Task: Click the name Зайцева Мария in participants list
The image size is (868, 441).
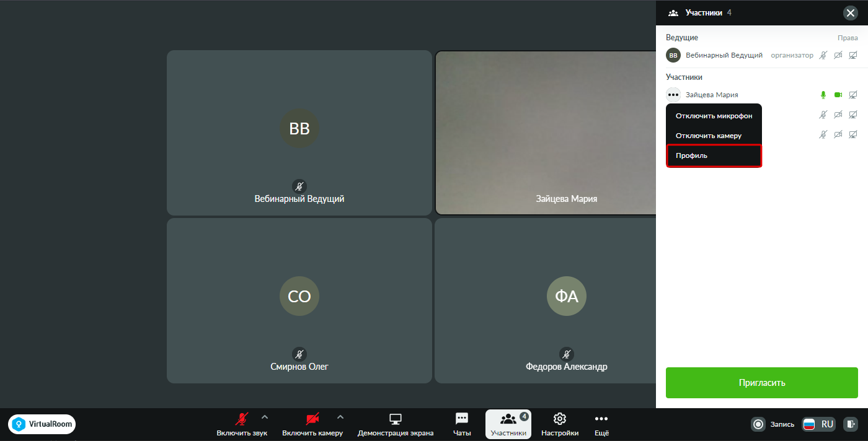Action: (712, 95)
